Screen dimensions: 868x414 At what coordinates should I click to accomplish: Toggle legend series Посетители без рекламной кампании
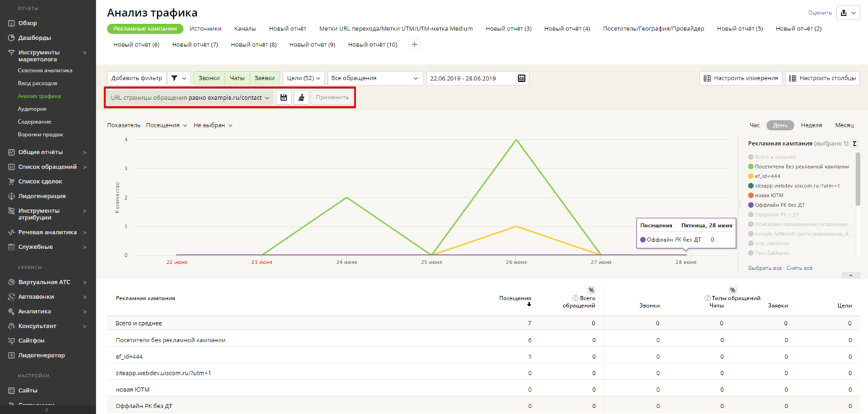coord(798,166)
